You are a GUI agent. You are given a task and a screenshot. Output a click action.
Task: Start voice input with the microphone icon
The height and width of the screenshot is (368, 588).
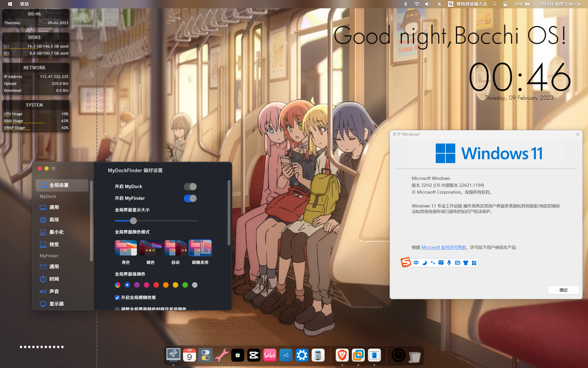tap(449, 263)
